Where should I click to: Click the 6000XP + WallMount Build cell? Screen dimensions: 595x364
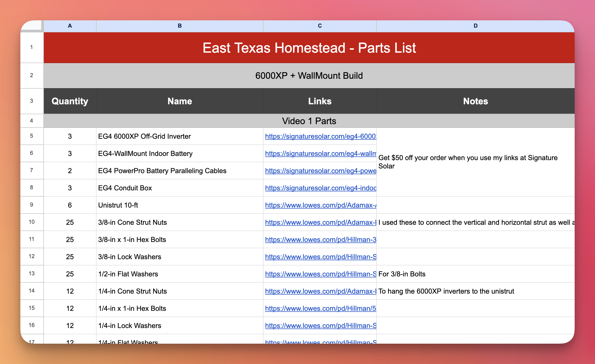coord(309,76)
